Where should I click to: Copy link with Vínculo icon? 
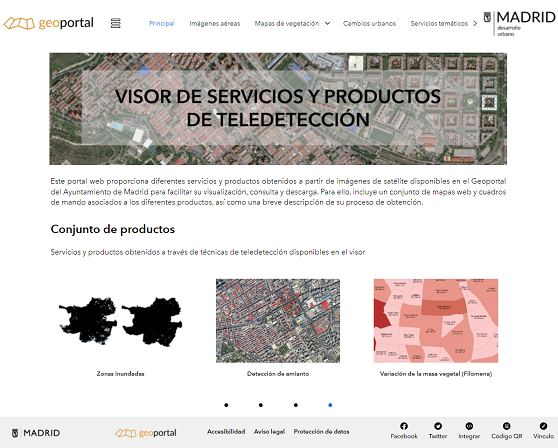click(x=543, y=426)
